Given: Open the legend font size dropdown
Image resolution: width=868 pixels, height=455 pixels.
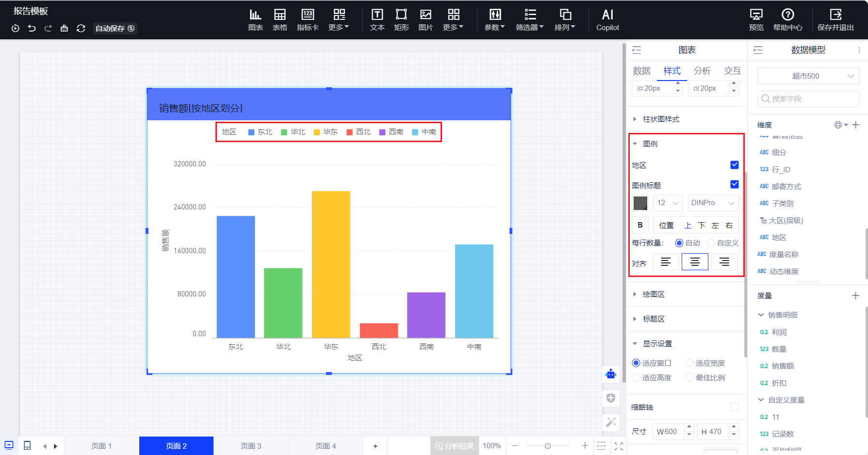Looking at the screenshot, I should 668,203.
